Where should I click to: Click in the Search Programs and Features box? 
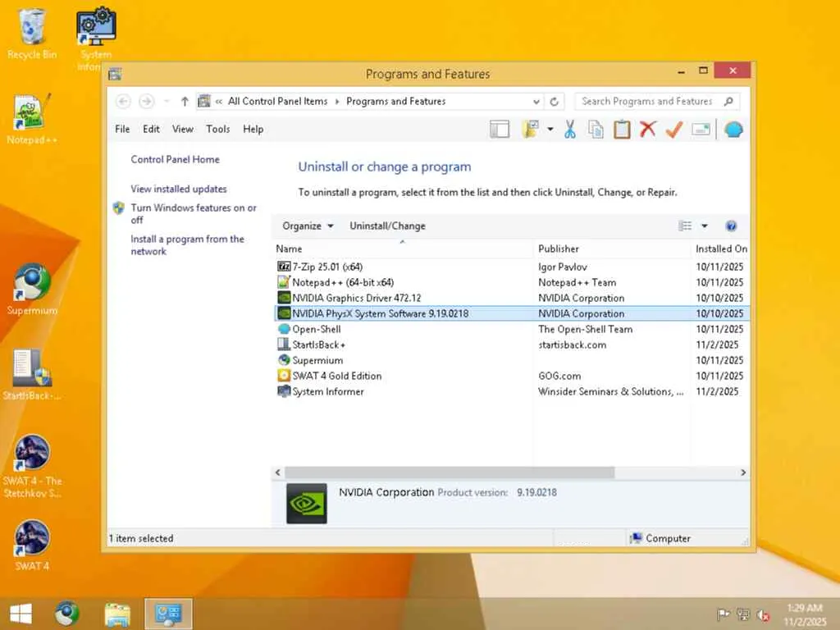[x=657, y=101]
